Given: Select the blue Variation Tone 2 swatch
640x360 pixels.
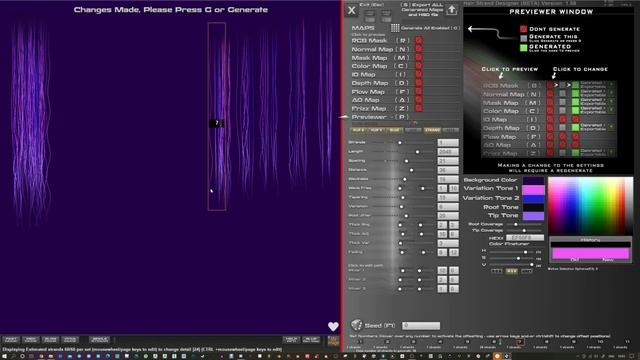Looking at the screenshot, I should click(x=534, y=198).
